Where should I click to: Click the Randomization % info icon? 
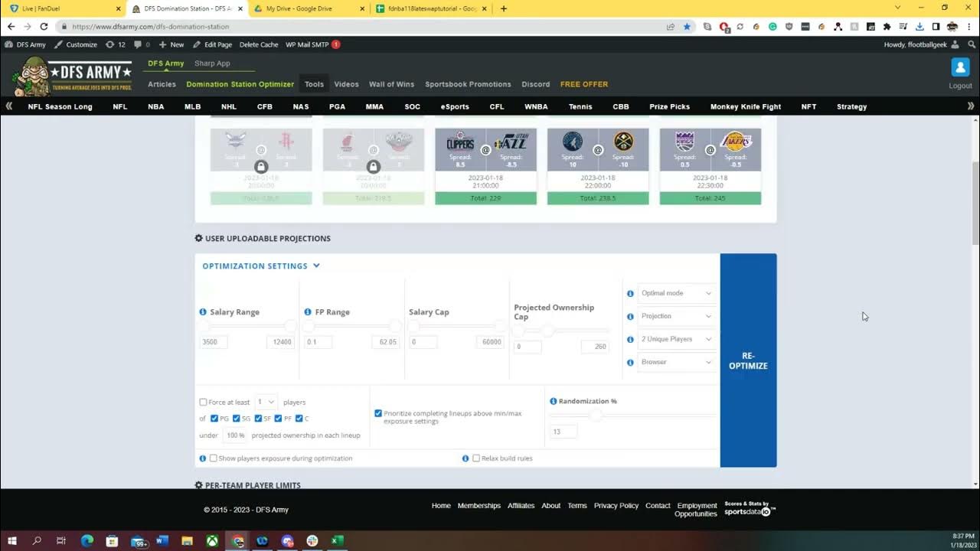pos(554,401)
